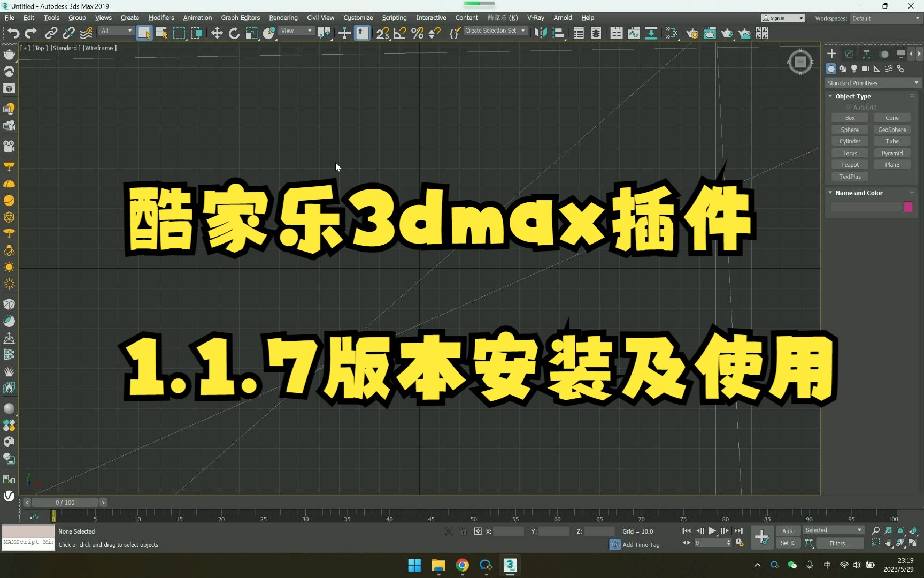Image resolution: width=924 pixels, height=578 pixels.
Task: Enable the AutoGrid checkbox
Action: pyautogui.click(x=849, y=107)
